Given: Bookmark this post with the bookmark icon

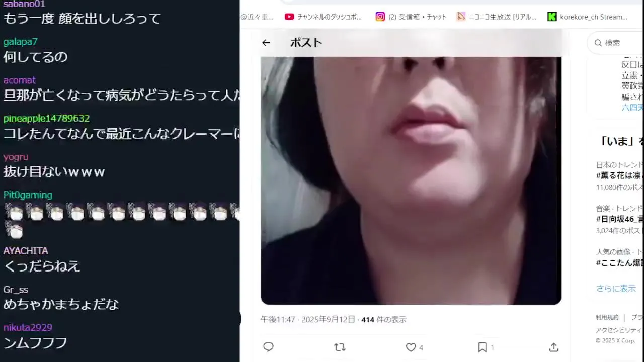Looking at the screenshot, I should (482, 347).
